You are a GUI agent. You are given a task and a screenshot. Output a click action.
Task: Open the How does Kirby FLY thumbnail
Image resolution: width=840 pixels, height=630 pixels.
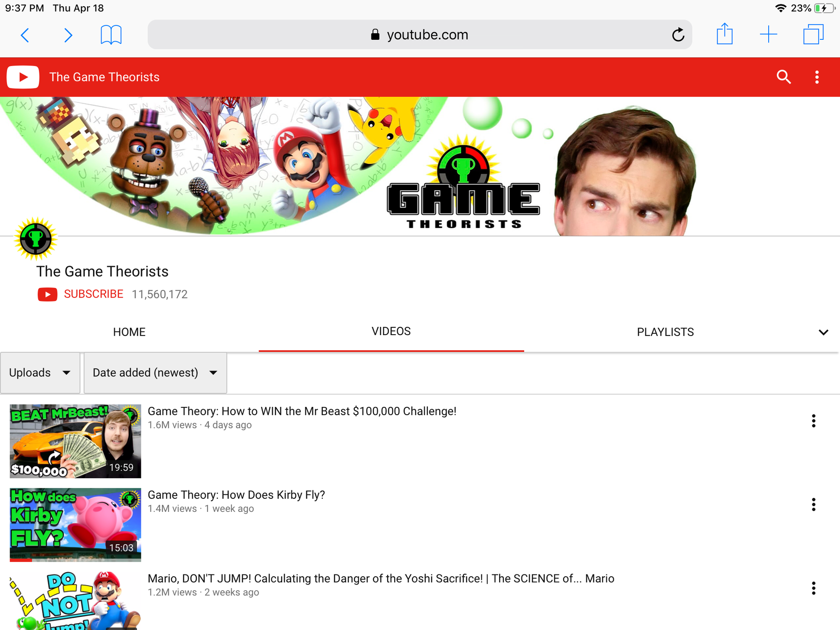pos(75,525)
